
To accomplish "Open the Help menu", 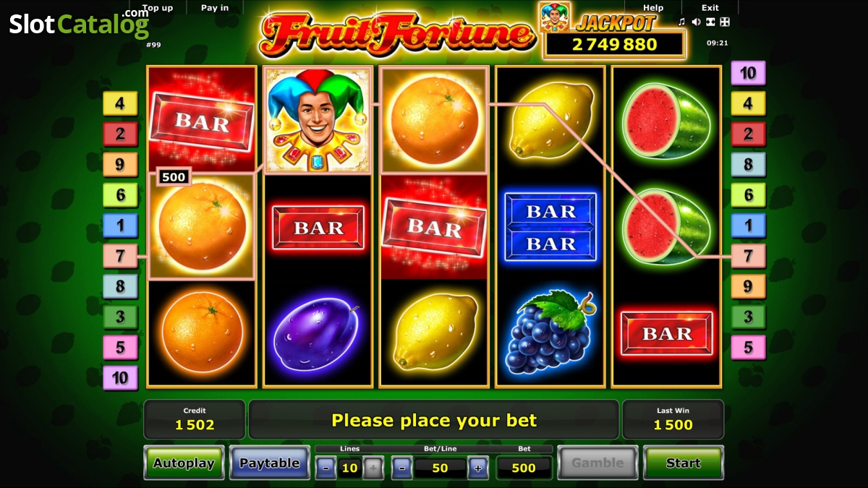I will (653, 8).
